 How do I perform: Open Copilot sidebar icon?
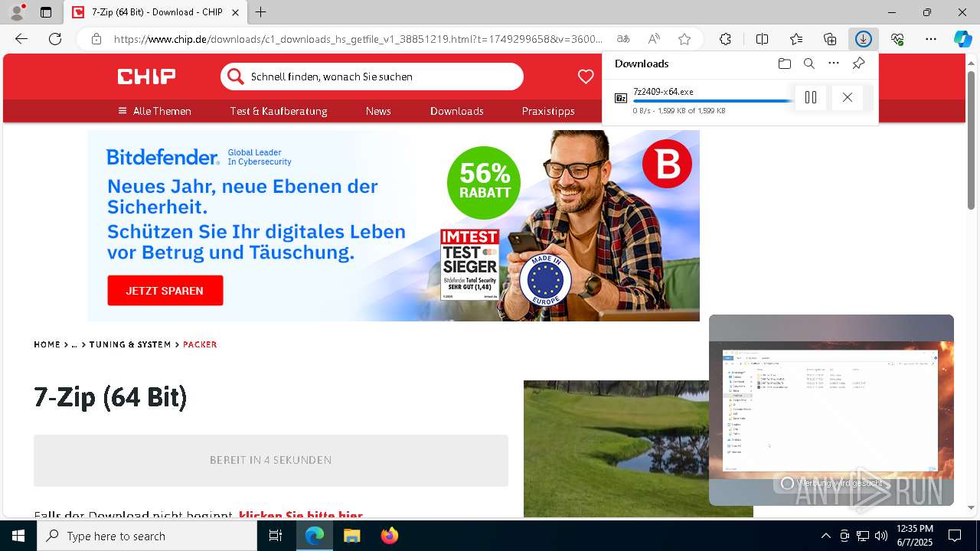(x=963, y=39)
